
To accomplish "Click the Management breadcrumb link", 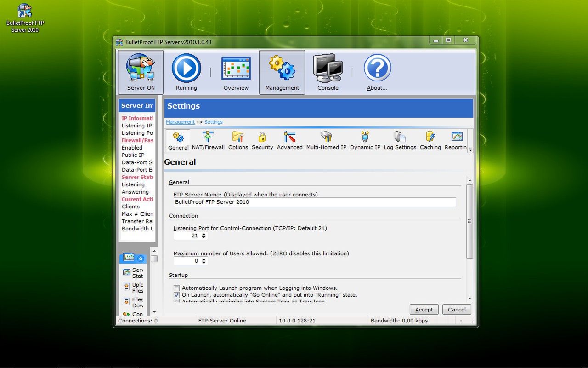I will [x=180, y=122].
